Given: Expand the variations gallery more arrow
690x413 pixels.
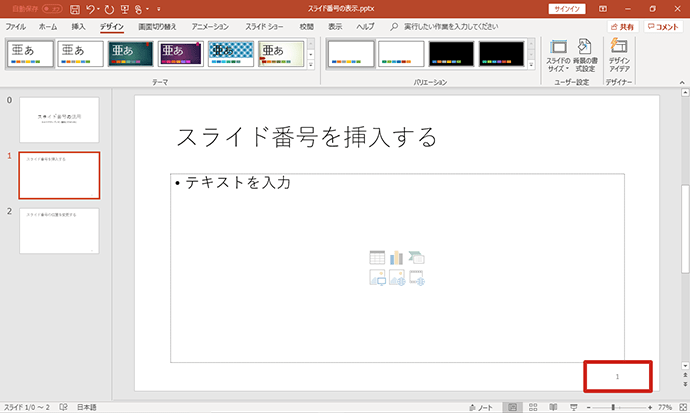Looking at the screenshot, I should [x=531, y=65].
